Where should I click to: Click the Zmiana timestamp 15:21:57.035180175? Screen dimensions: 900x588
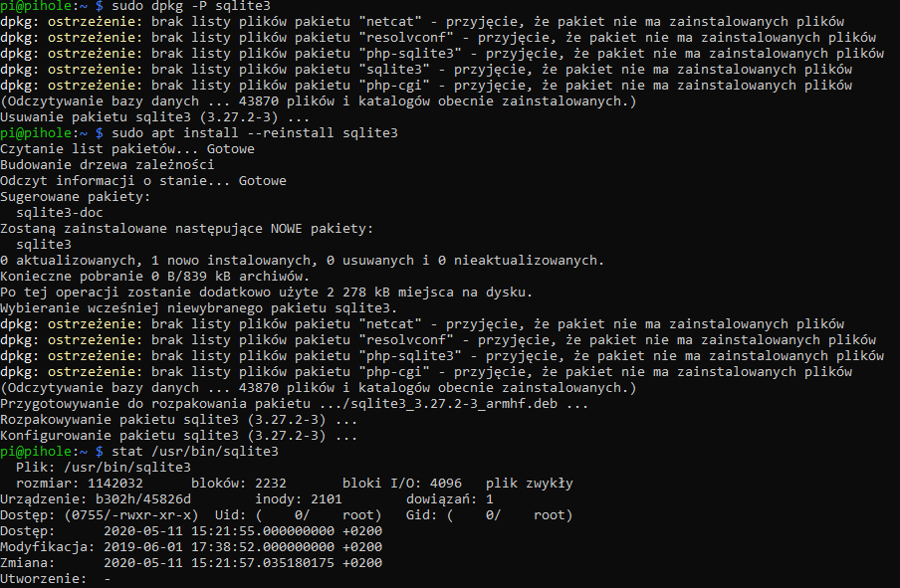tap(262, 563)
